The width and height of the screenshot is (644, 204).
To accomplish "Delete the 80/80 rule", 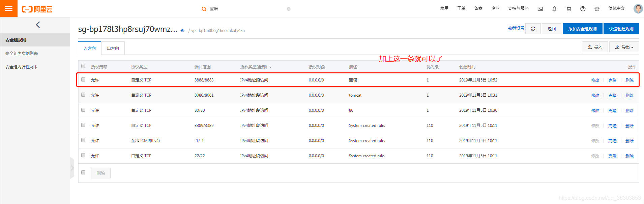I will pos(630,110).
